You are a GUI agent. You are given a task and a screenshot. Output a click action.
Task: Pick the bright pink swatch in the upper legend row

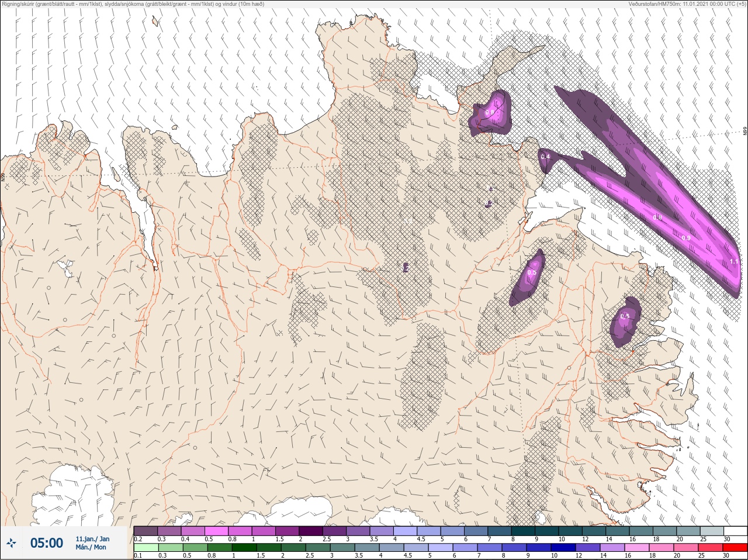tap(217, 530)
